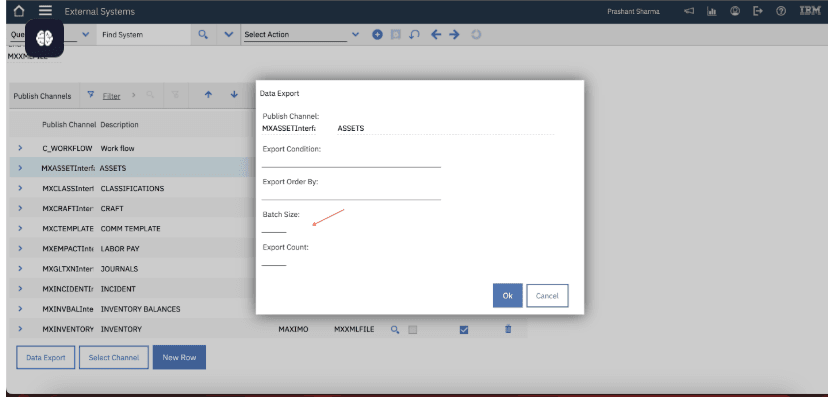Image resolution: width=828 pixels, height=398 pixels.
Task: Open the help question mark icon
Action: pyautogui.click(x=781, y=11)
